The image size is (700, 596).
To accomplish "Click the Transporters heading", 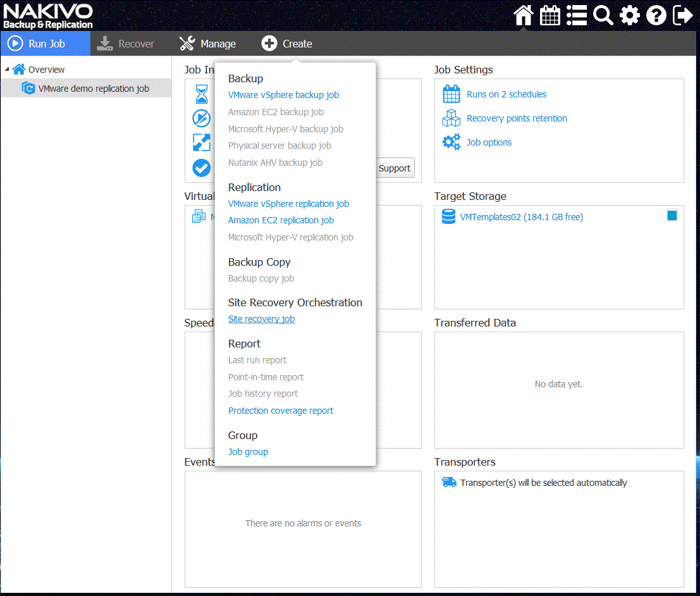I will click(x=465, y=461).
